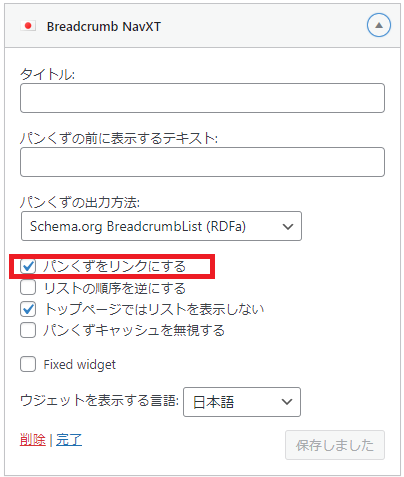This screenshot has width=404, height=477.
Task: Click the 削除 link to delete the widget
Action: pos(33,440)
